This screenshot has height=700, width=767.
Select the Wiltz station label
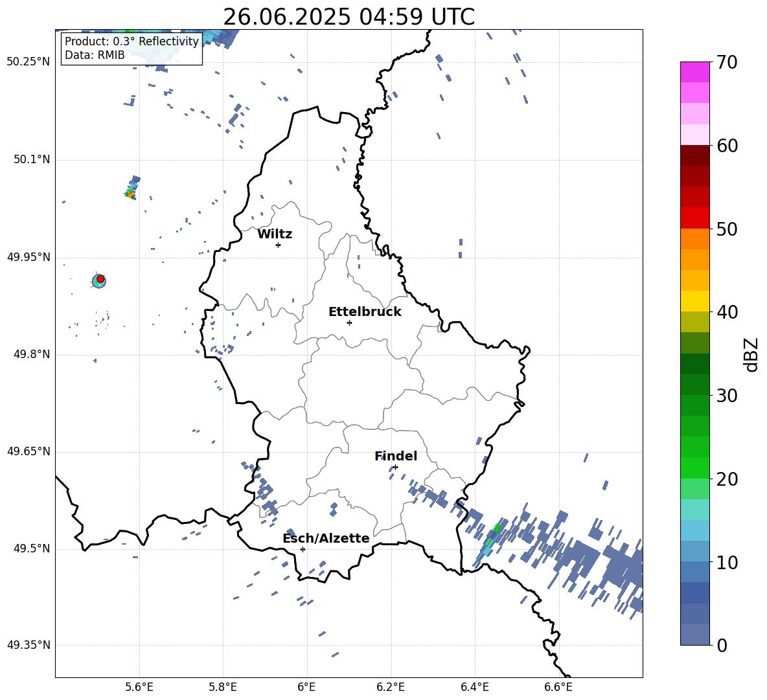tap(275, 234)
